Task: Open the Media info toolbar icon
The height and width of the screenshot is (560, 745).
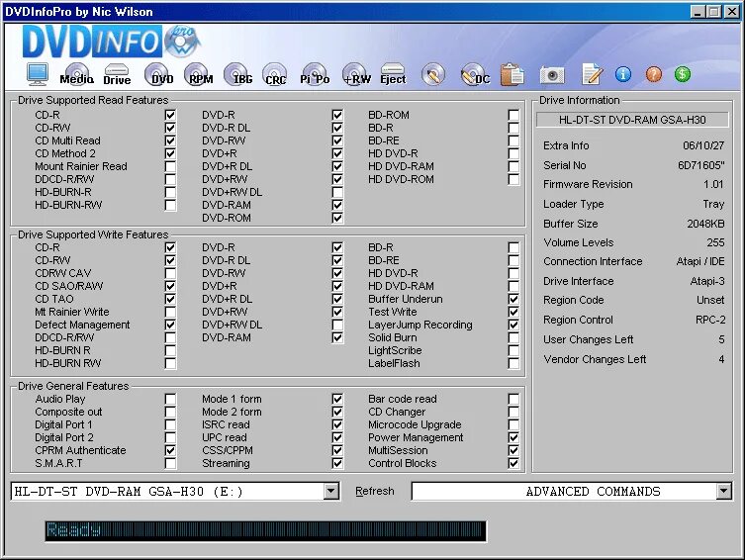Action: (x=76, y=74)
